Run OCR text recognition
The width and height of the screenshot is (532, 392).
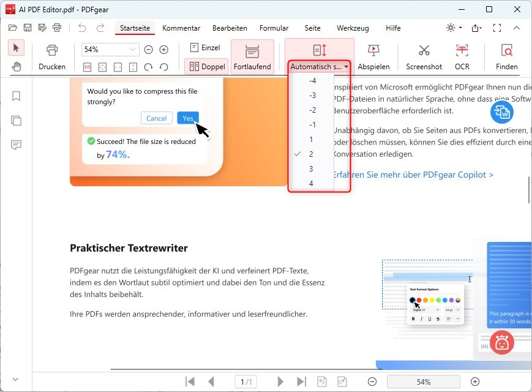click(462, 57)
